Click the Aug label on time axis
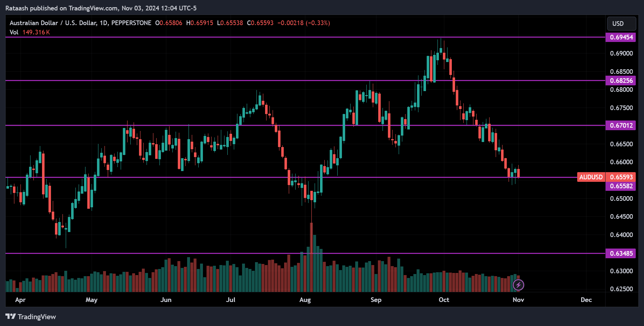 (x=305, y=300)
